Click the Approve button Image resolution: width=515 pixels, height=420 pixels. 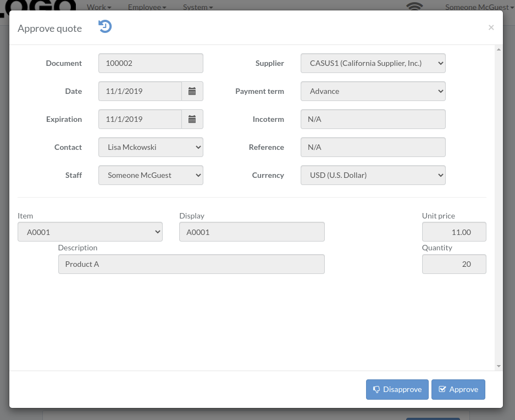tap(458, 389)
